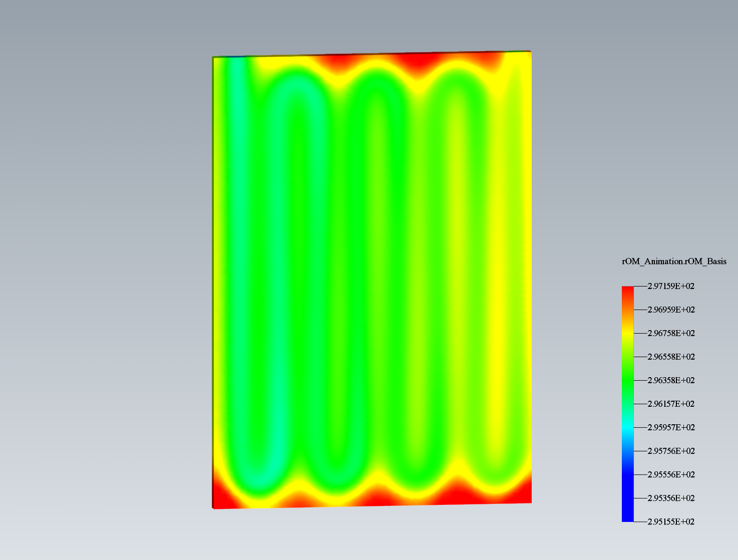Choose the 2.95957E+02 legend value

pos(671,428)
